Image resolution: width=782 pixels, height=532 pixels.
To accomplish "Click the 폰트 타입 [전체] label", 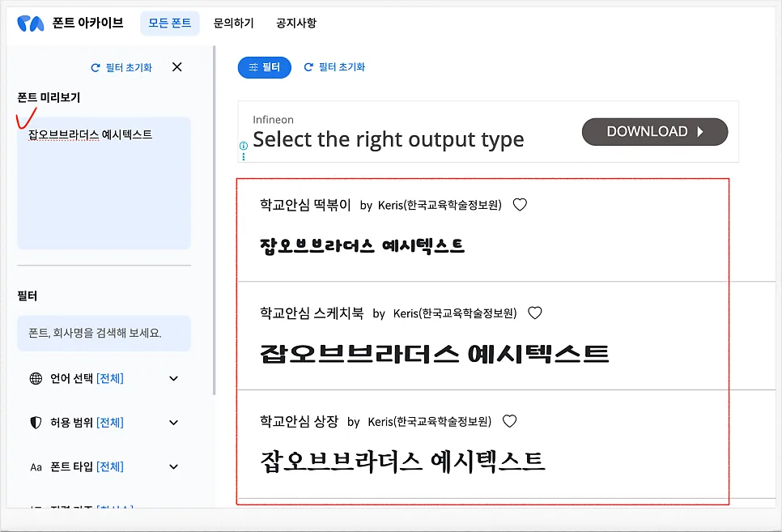I will click(x=87, y=466).
